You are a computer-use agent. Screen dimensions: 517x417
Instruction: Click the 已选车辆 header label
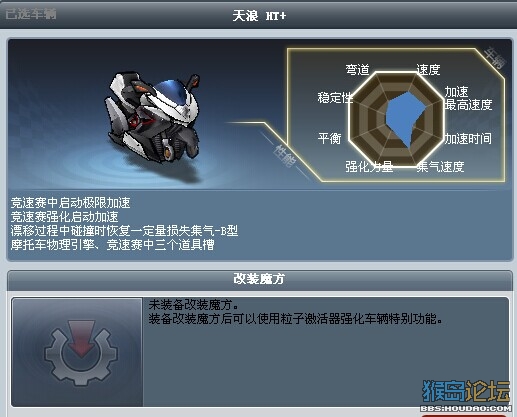(31, 14)
